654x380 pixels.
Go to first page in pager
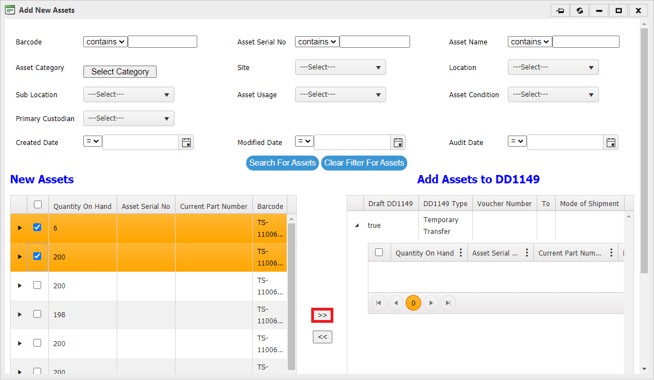(x=378, y=303)
